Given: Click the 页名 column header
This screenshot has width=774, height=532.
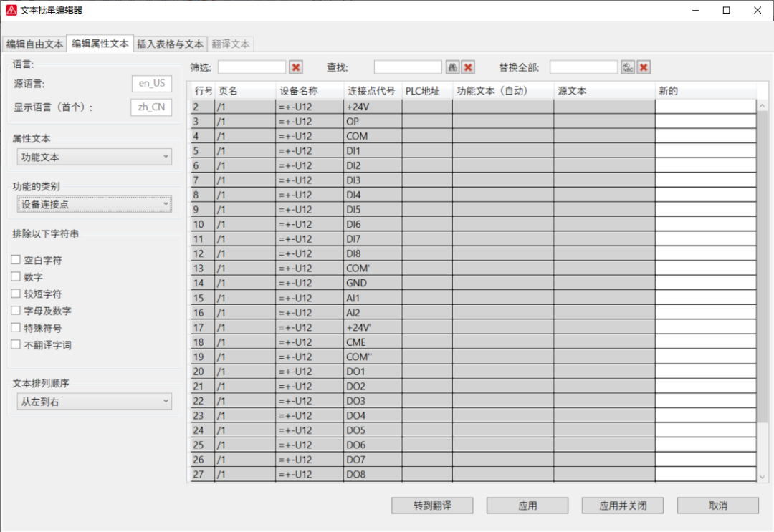Looking at the screenshot, I should click(245, 91).
